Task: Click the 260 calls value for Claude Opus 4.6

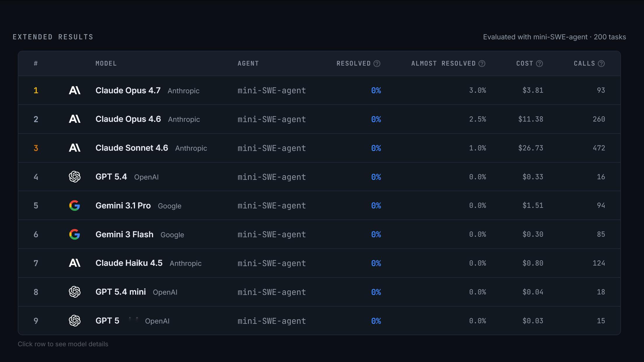Action: click(599, 119)
